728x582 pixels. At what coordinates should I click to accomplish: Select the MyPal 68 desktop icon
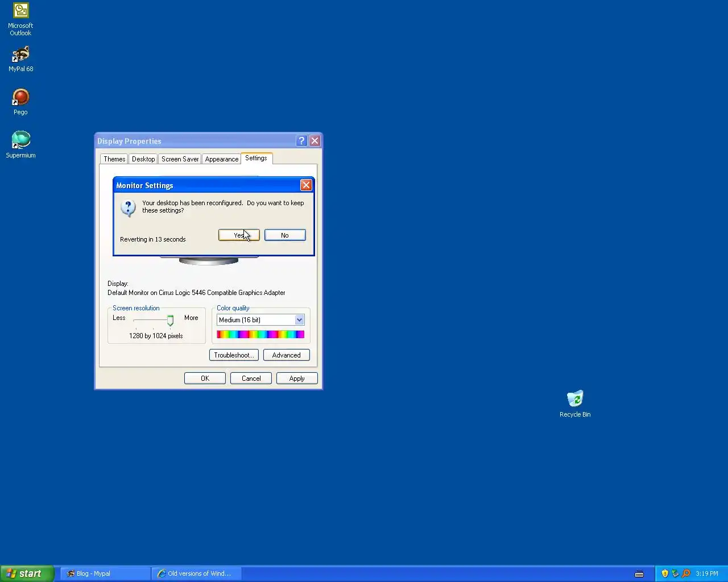point(20,59)
